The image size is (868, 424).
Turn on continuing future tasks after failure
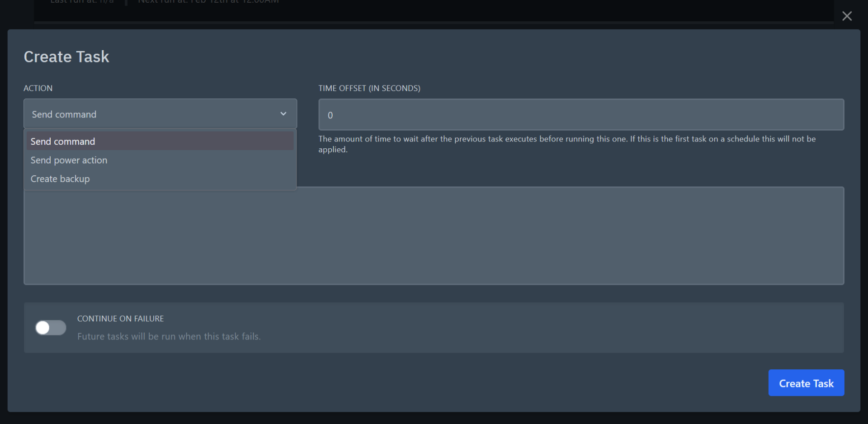(x=50, y=327)
